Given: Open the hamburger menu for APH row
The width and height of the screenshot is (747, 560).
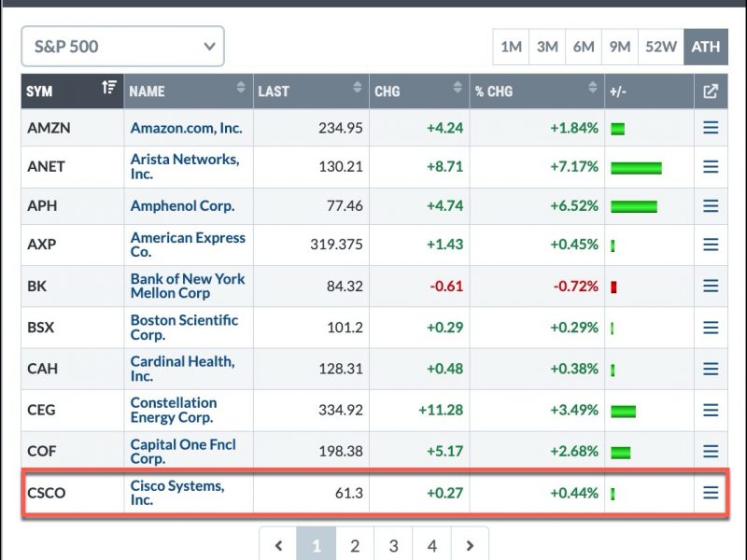Looking at the screenshot, I should [x=711, y=205].
